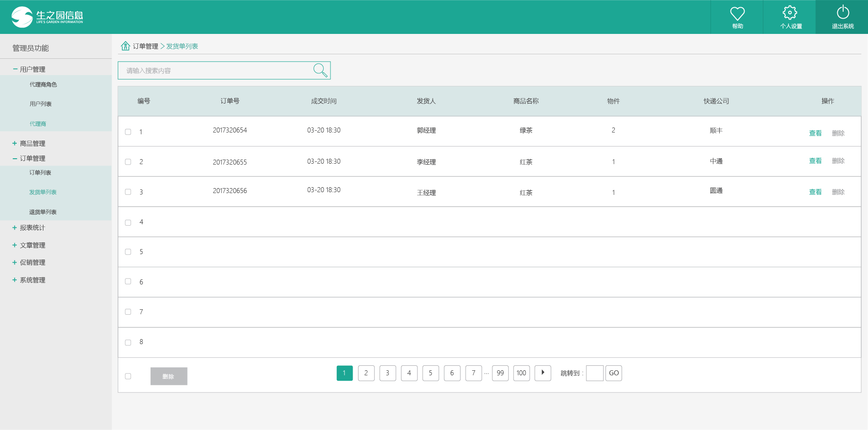Open 退货单列表 menu item

(43, 212)
